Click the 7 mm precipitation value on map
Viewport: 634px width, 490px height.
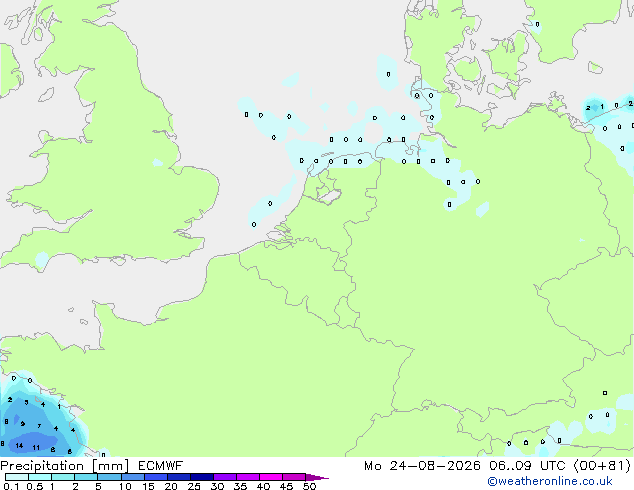click(x=39, y=426)
